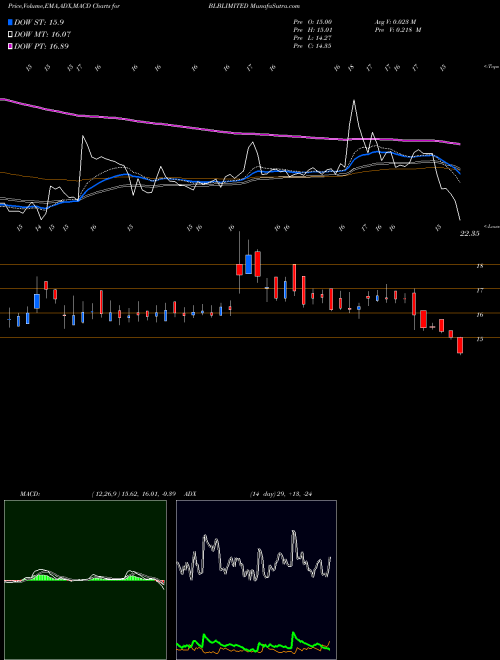The width and height of the screenshot is (500, 660).
Task: Click the magenta DOW PT legend swatch
Action: click(11, 46)
